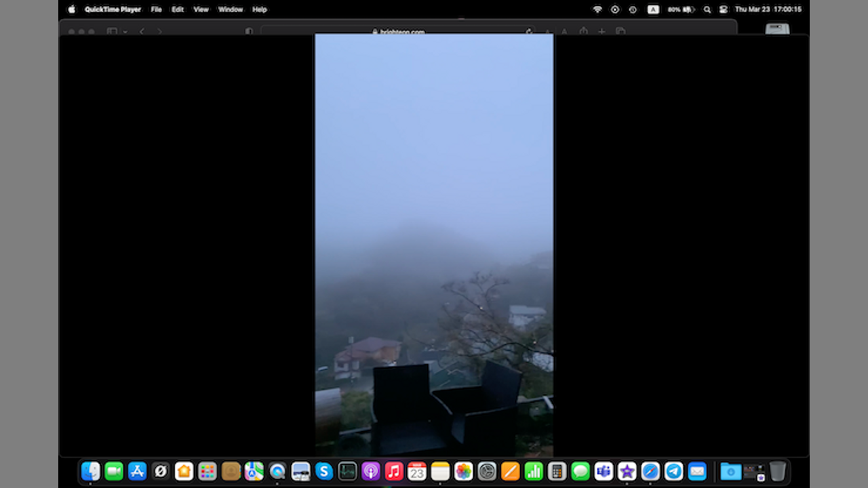Click the date and time clock
This screenshot has height=488, width=868.
coord(768,9)
